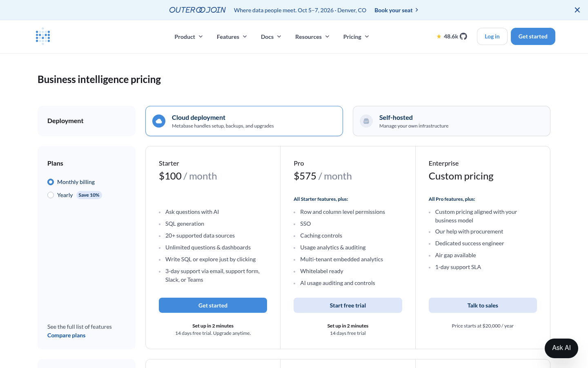Click 'Unlimited questions & dashboards' text

208,247
